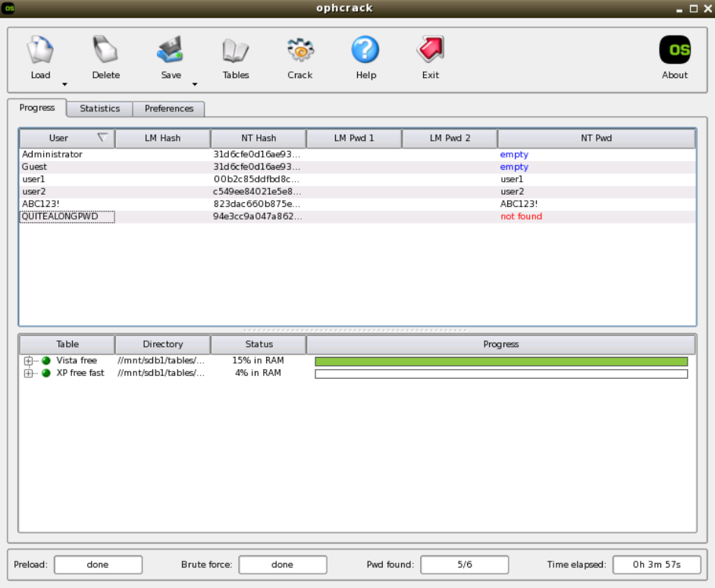
Task: Click the Time elapsed field
Action: click(657, 565)
